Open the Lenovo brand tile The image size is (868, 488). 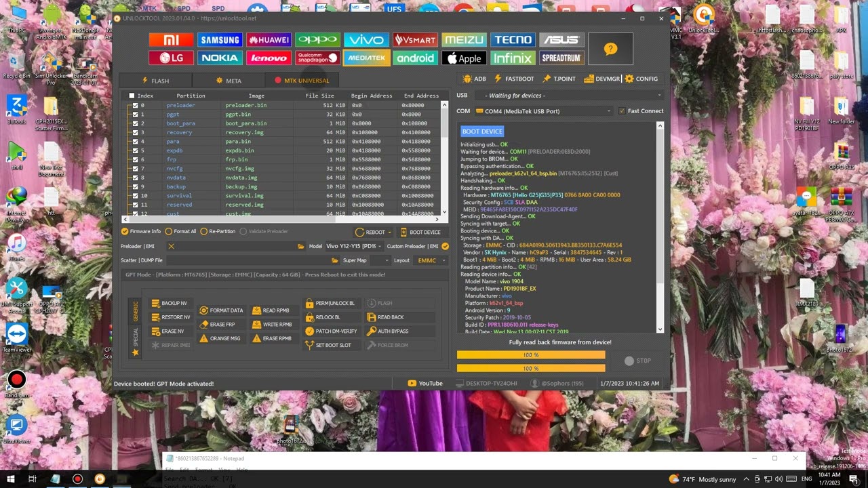coord(269,58)
